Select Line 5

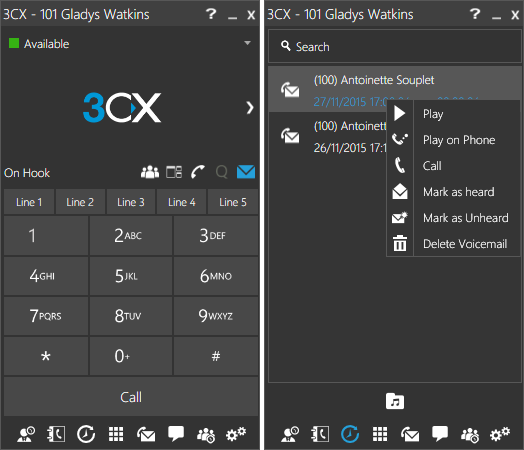pyautogui.click(x=233, y=202)
